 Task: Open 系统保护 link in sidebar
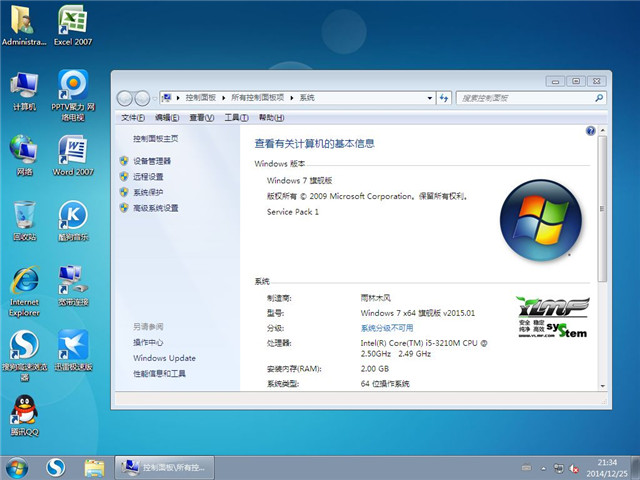point(148,192)
